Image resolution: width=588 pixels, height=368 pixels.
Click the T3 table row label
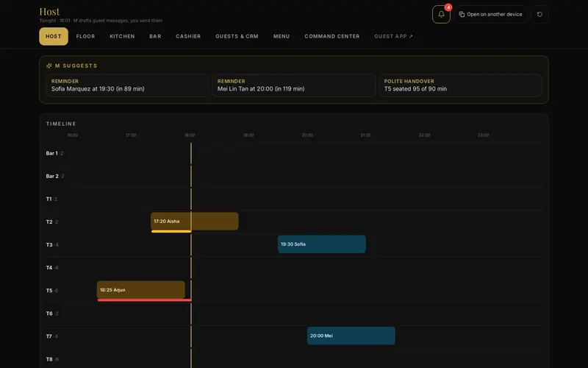tap(52, 245)
